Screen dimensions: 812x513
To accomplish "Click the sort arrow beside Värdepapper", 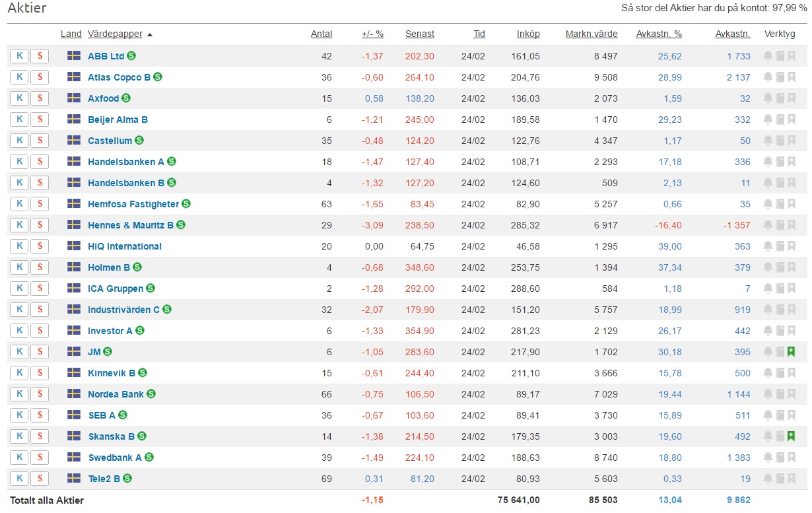I will pos(150,34).
